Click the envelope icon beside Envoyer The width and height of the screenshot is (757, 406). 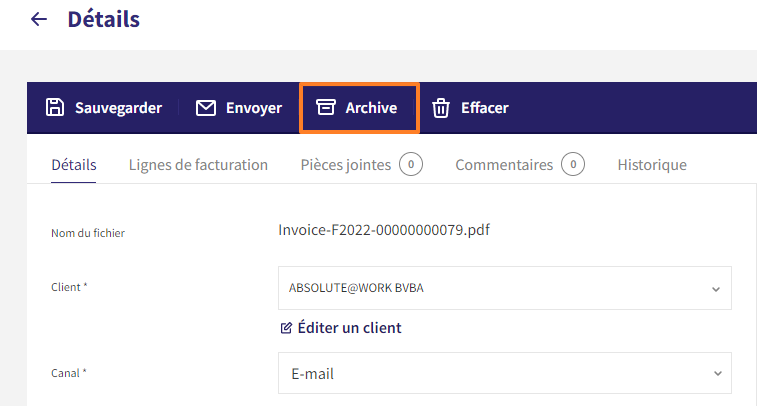tap(206, 108)
